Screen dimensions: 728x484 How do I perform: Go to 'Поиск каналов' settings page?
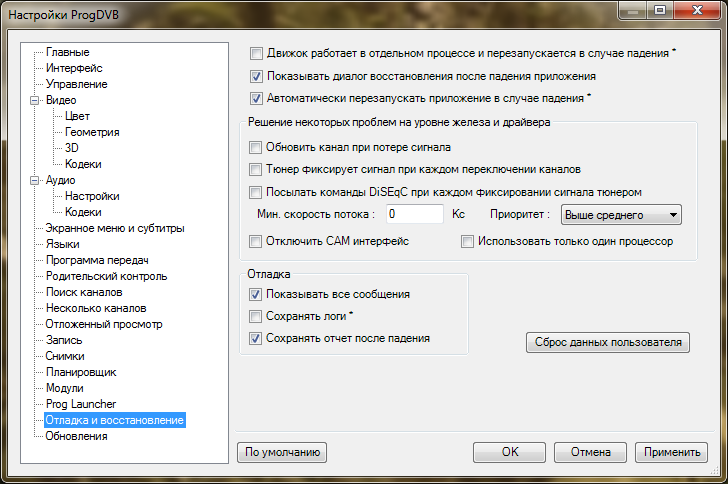[84, 292]
